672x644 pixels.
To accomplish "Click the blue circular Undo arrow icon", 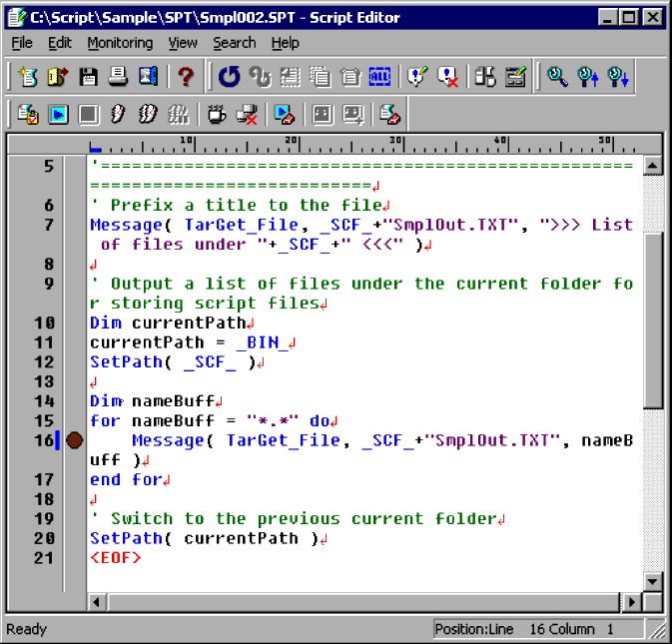I will tap(230, 77).
